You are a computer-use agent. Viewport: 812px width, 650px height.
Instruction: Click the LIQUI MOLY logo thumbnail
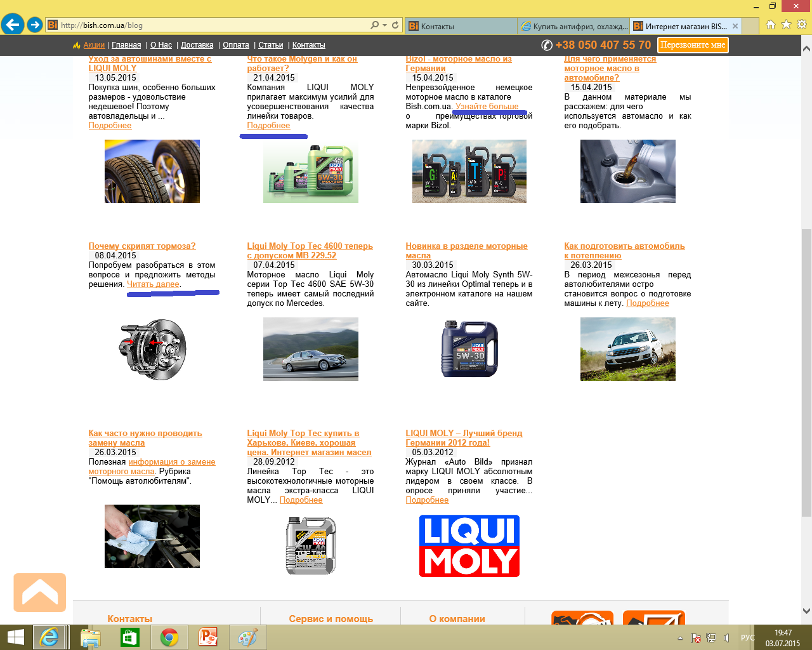coord(469,546)
